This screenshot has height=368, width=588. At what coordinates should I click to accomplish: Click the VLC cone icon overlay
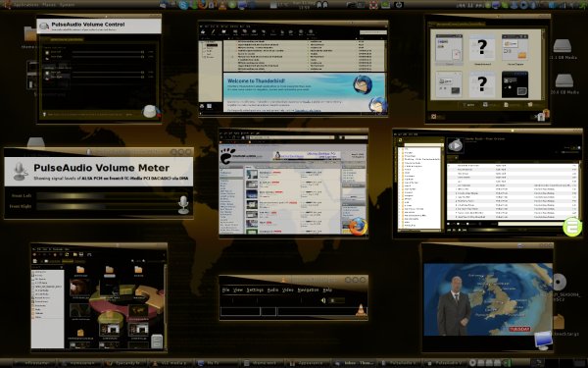(x=361, y=310)
